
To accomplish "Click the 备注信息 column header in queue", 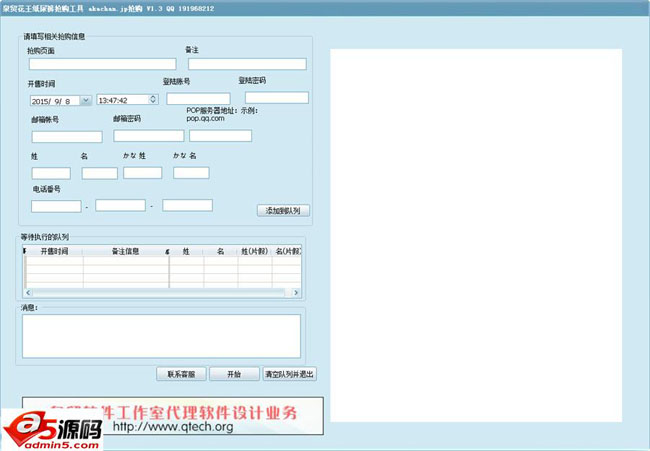I will (x=125, y=252).
